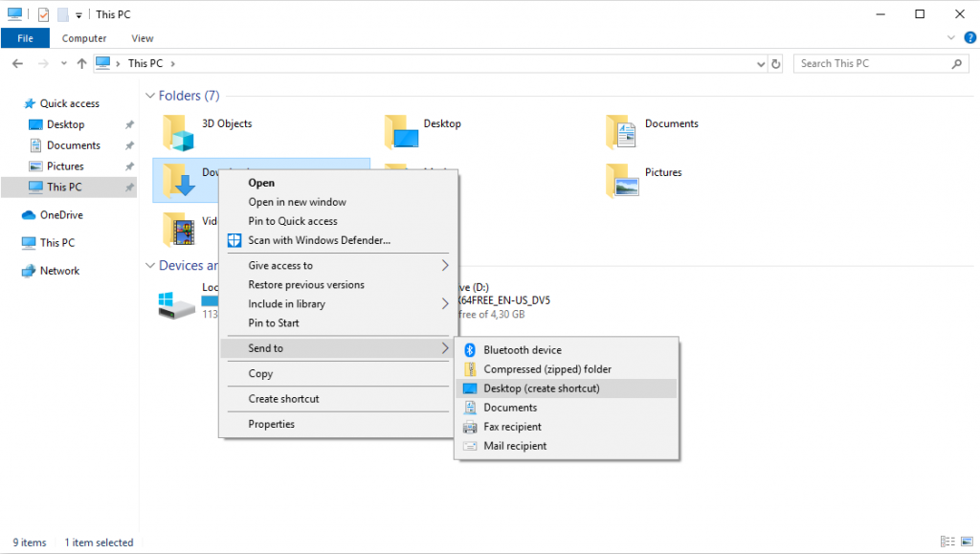Refresh the This PC view

[775, 64]
